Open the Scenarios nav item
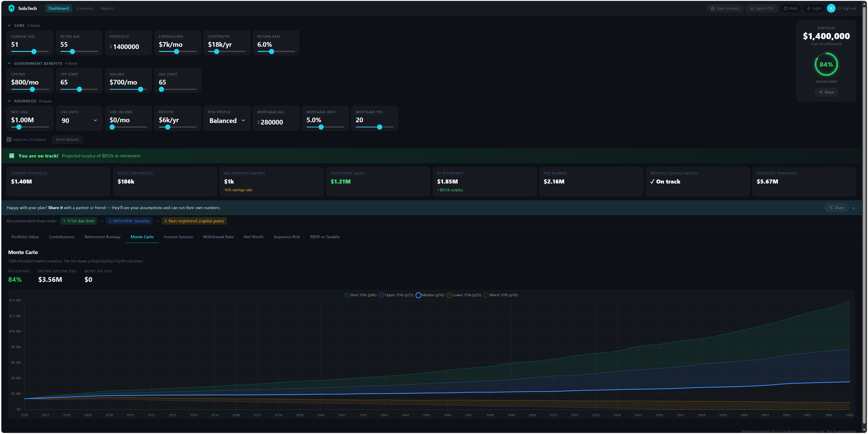The image size is (868, 434). coord(84,8)
